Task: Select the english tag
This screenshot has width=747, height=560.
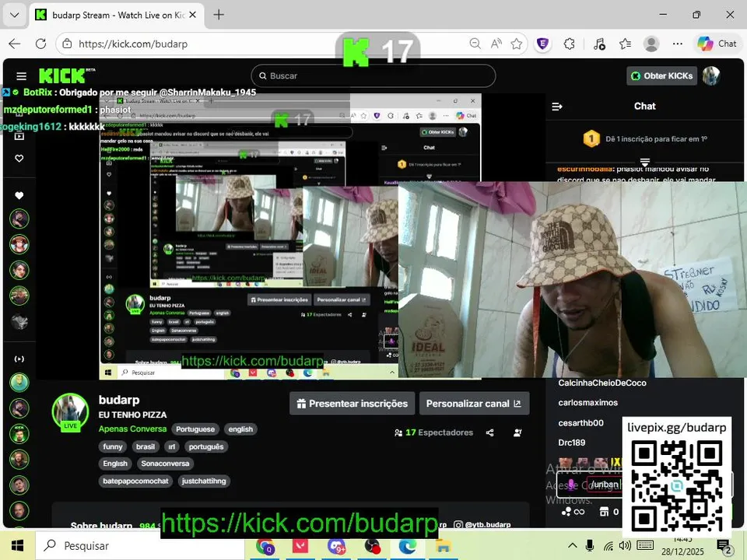Action: (x=240, y=429)
